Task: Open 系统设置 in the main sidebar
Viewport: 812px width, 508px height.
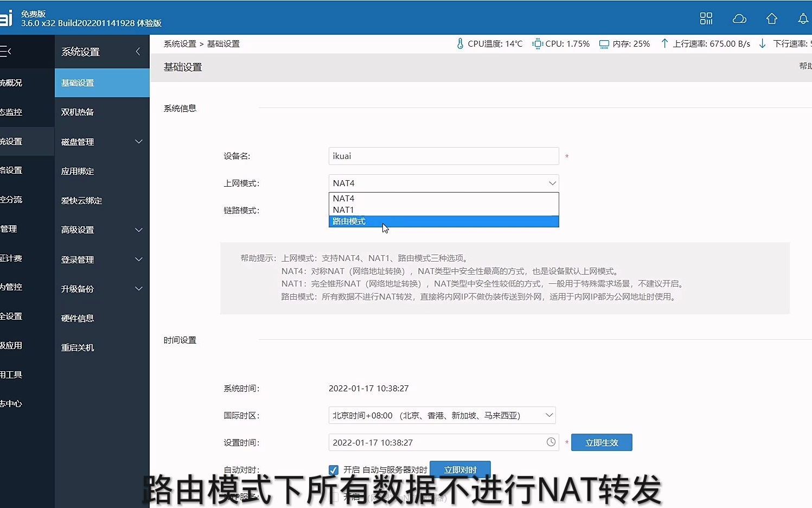Action: click(x=27, y=141)
